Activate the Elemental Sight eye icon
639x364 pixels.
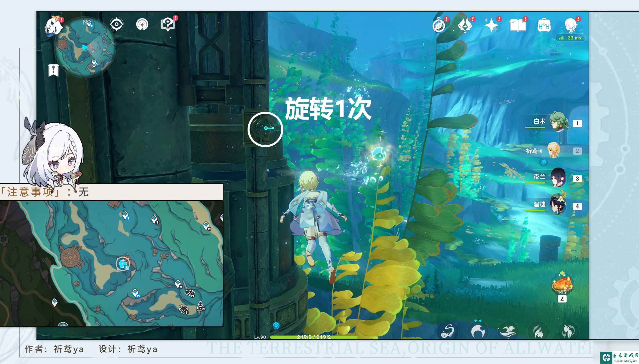(x=116, y=24)
